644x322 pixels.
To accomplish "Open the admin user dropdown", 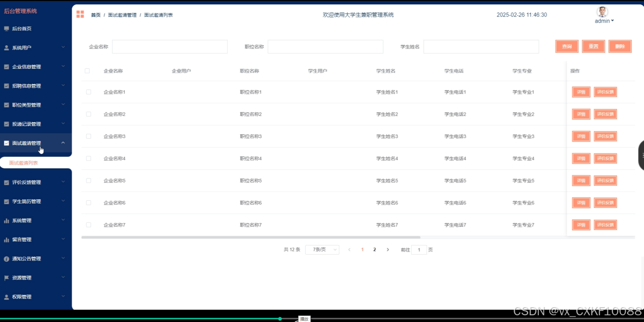I will (x=604, y=21).
